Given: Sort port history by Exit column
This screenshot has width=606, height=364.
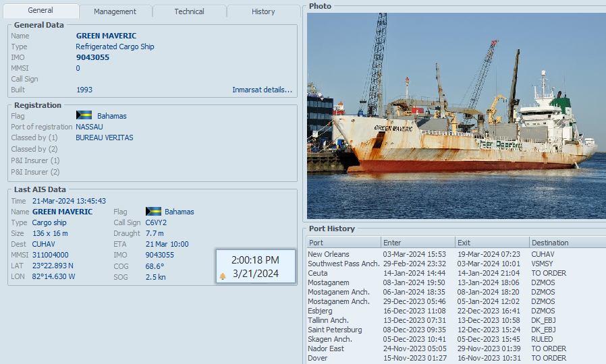Looking at the screenshot, I should [x=492, y=243].
